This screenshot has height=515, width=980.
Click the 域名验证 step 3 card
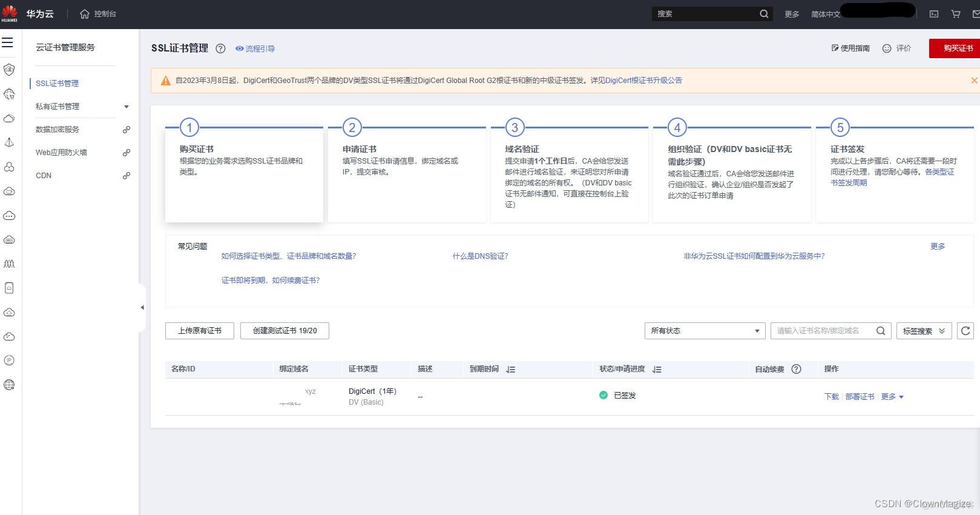click(x=570, y=175)
